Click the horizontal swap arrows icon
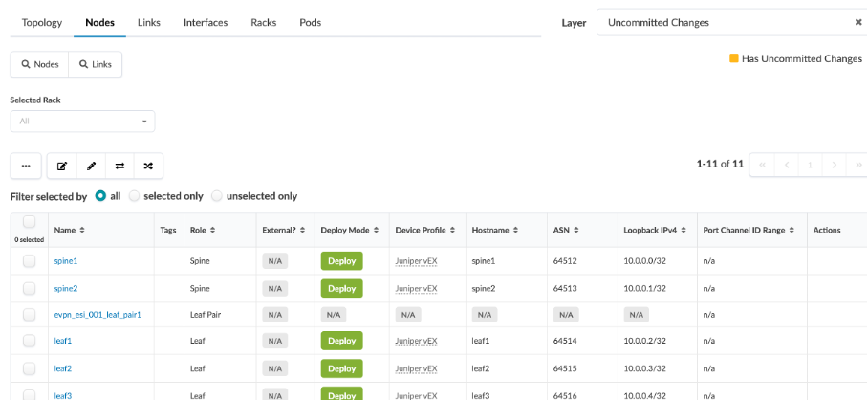 [119, 166]
